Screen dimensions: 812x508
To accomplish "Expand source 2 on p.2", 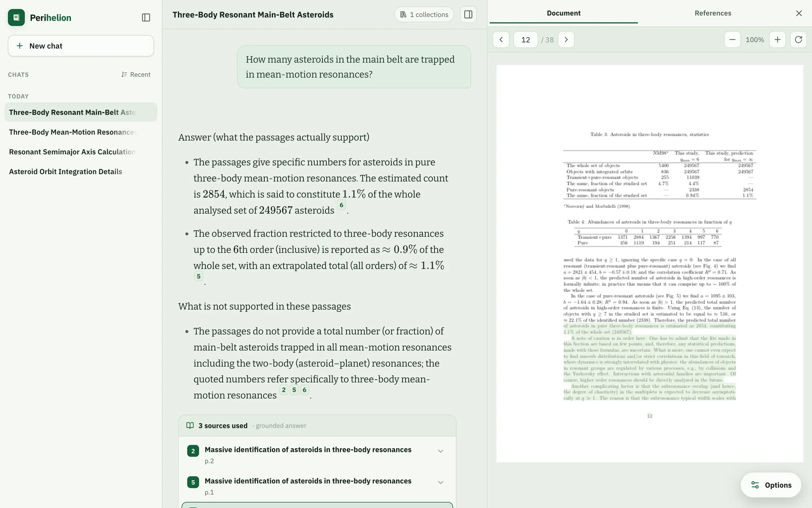I will click(x=440, y=451).
